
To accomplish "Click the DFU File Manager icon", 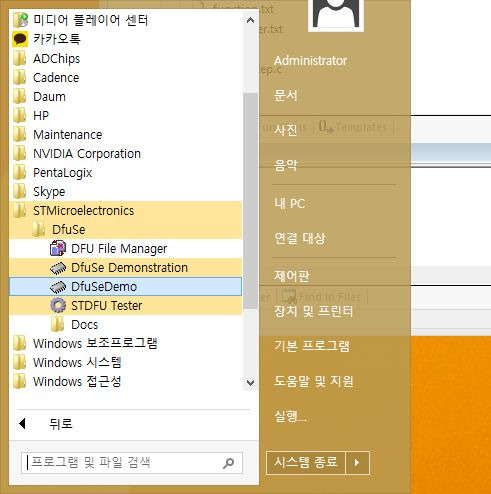I will tap(58, 248).
